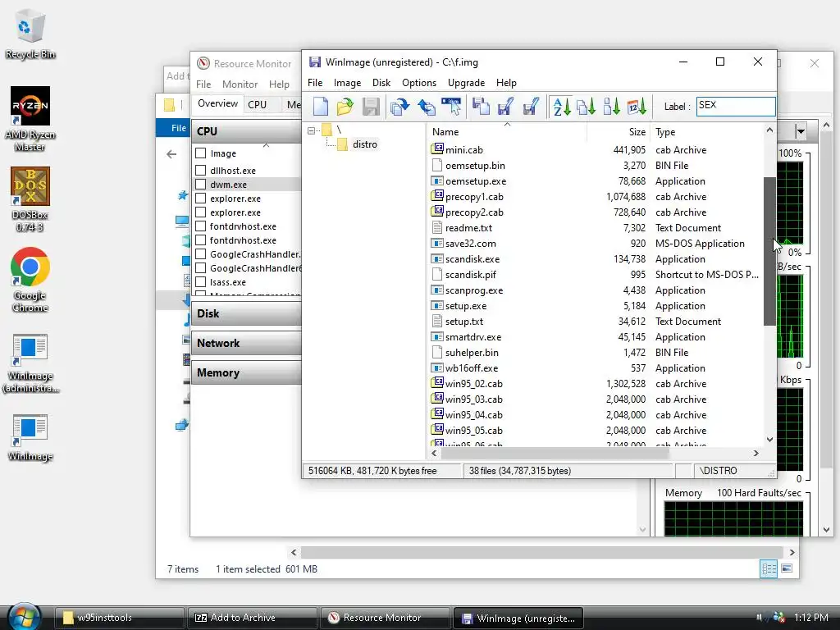
Task: Switch to Resource Monitor Overview tab
Action: 217,103
